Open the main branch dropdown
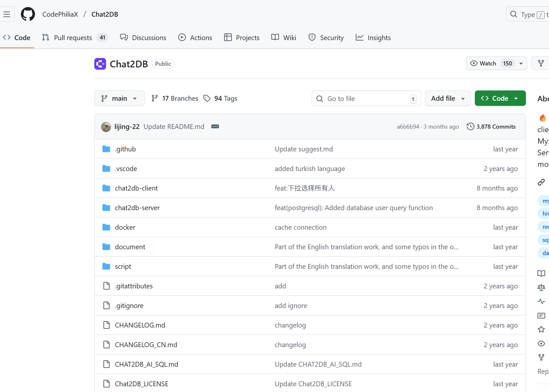 pyautogui.click(x=119, y=98)
